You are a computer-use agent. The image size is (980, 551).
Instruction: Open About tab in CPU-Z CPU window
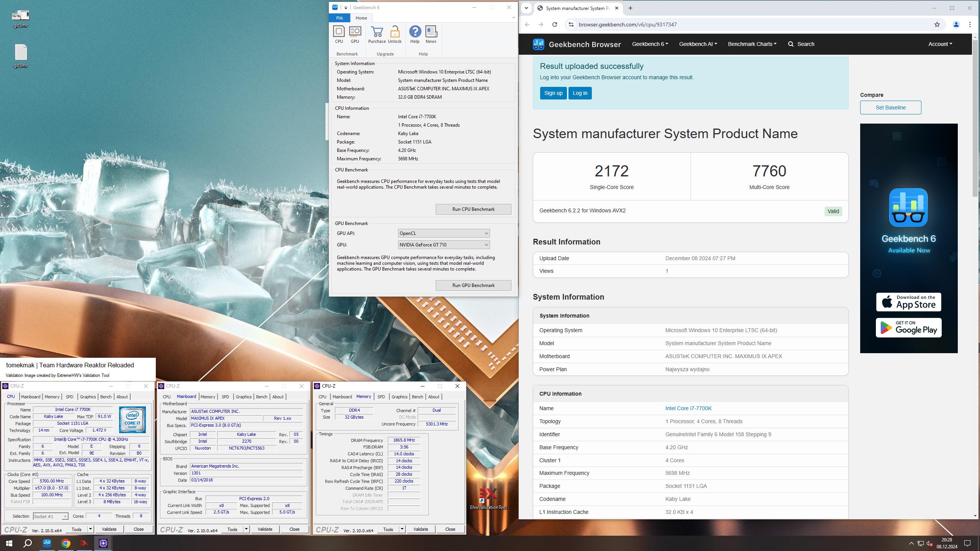point(122,397)
